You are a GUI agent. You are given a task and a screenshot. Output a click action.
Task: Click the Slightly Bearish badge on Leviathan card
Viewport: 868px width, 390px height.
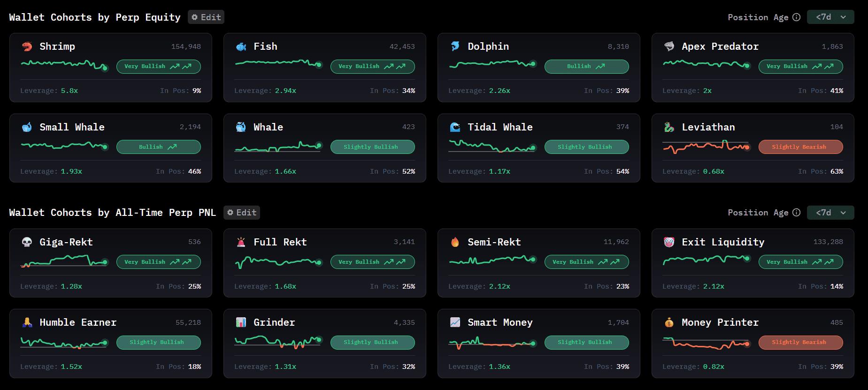coord(800,147)
